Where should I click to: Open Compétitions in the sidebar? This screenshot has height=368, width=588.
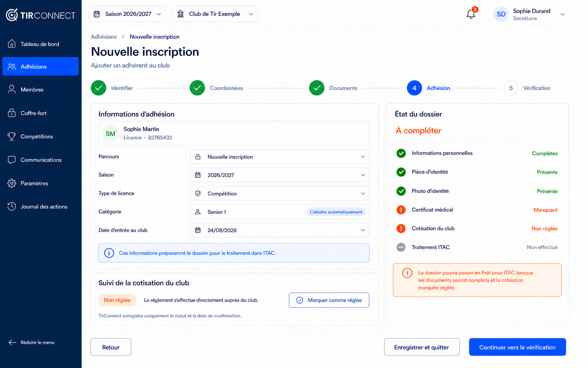[40, 136]
